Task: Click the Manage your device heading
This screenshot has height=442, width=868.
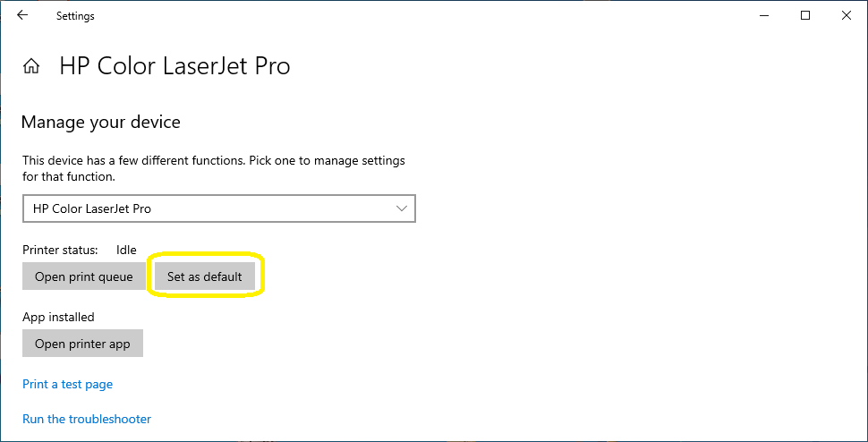Action: pos(101,122)
